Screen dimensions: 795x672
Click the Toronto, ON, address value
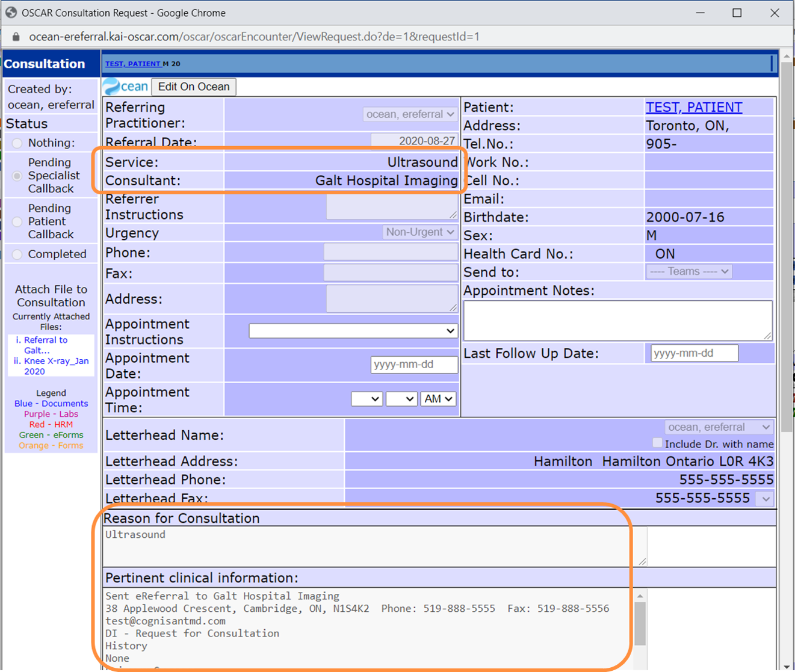pos(687,126)
